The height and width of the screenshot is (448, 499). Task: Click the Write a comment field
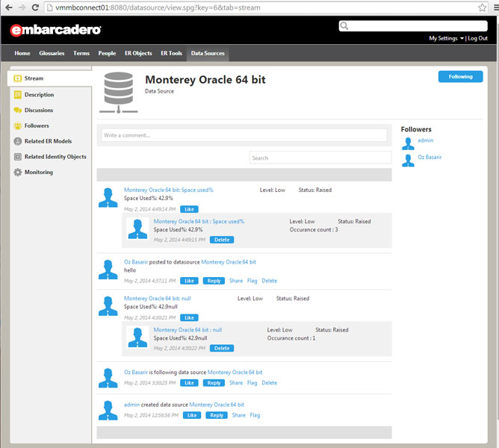point(244,135)
